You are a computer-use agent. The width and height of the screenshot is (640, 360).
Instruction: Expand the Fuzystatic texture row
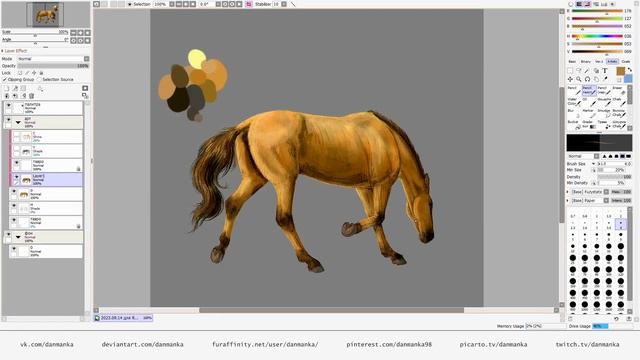[x=568, y=192]
